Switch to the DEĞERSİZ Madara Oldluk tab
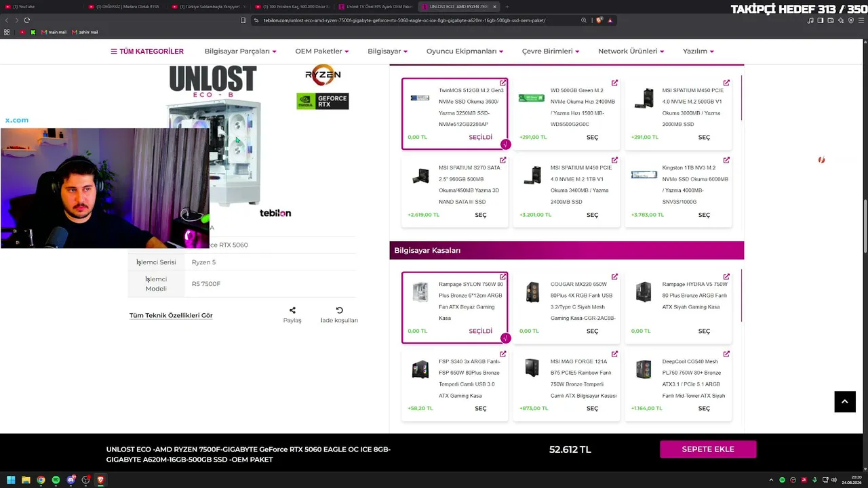Viewport: 868px width, 488px height. pyautogui.click(x=125, y=7)
